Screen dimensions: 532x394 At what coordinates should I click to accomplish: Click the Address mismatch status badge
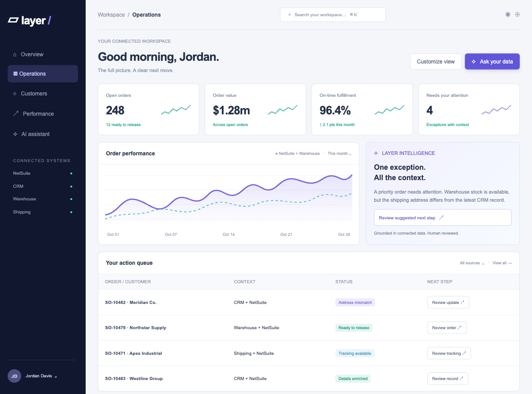click(355, 303)
